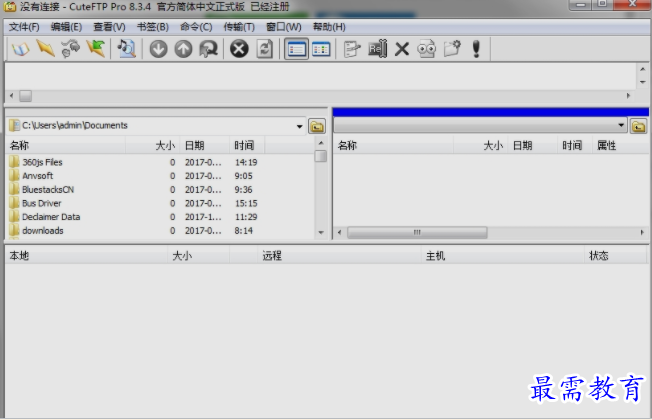Open the 查看(V) menu
Image resolution: width=652 pixels, height=420 pixels.
[109, 27]
